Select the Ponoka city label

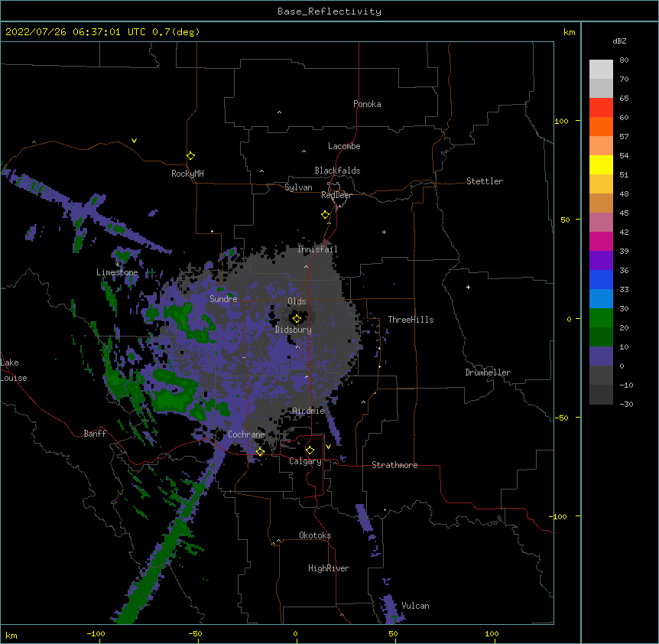(367, 104)
